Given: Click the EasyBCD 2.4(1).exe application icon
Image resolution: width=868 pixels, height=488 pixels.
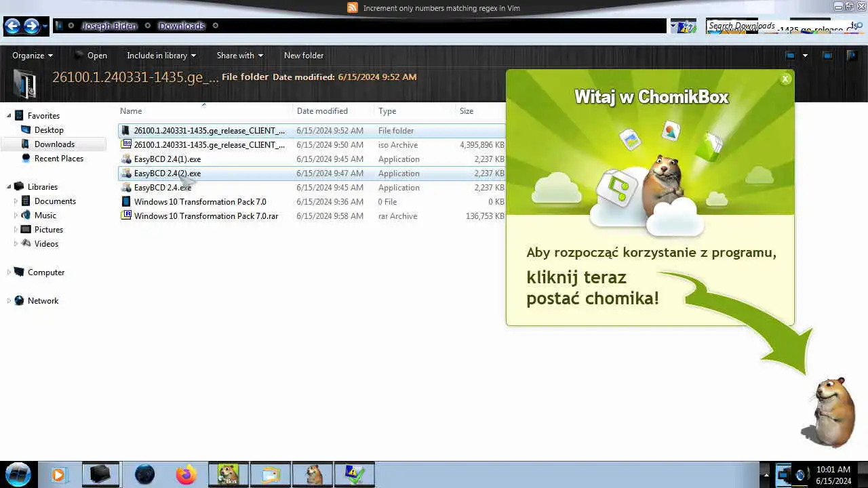Looking at the screenshot, I should pos(125,159).
